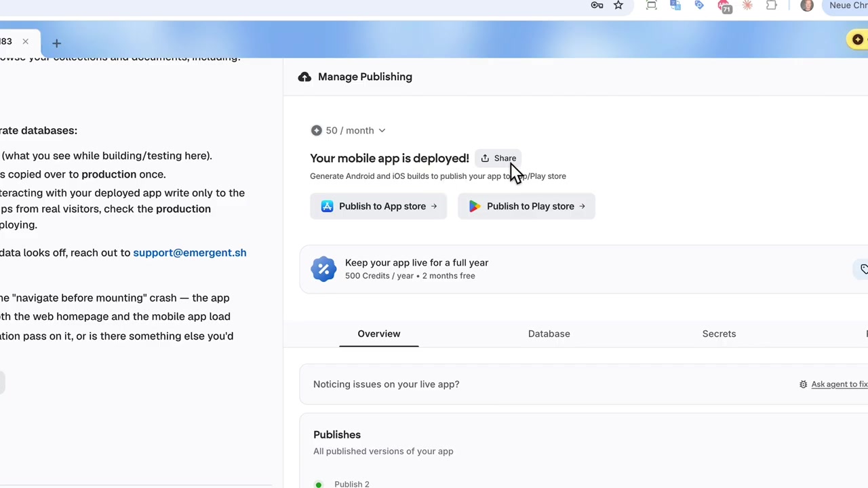Viewport: 868px width, 488px height.
Task: Email support@emergent.sh link
Action: [x=190, y=253]
